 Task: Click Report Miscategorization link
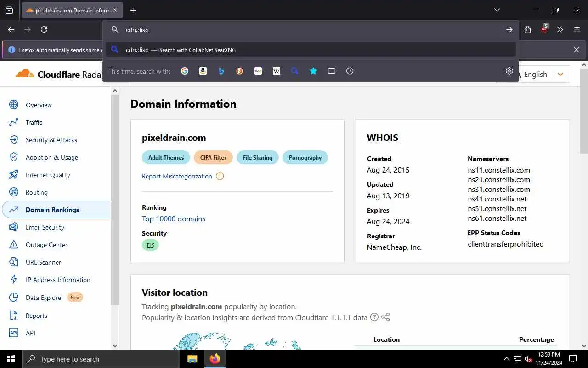pyautogui.click(x=177, y=176)
